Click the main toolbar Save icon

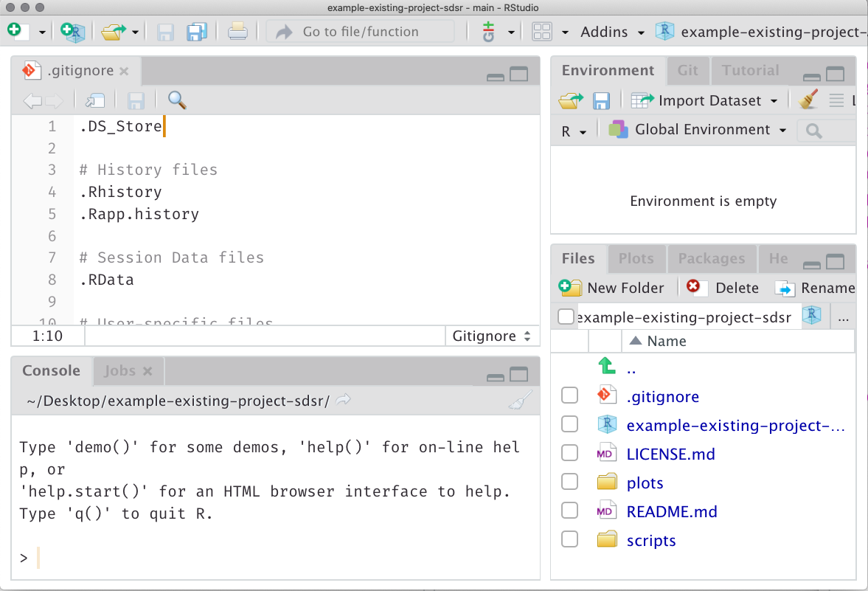point(165,32)
